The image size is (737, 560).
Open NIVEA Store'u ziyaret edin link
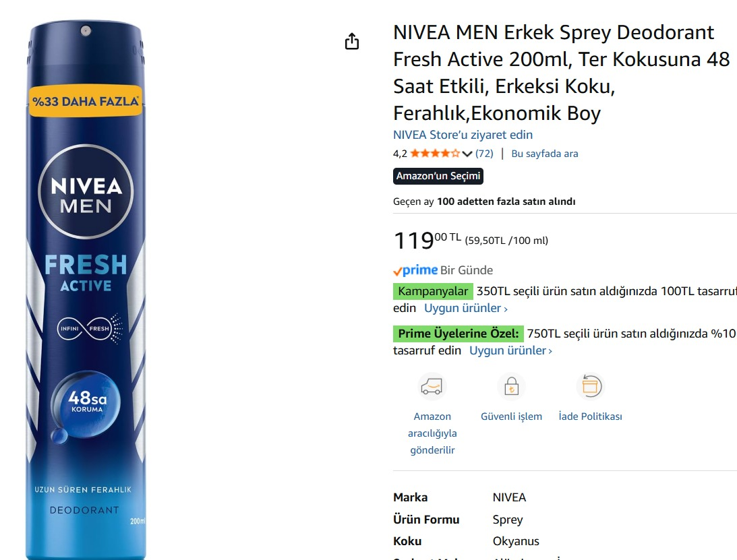(x=463, y=135)
